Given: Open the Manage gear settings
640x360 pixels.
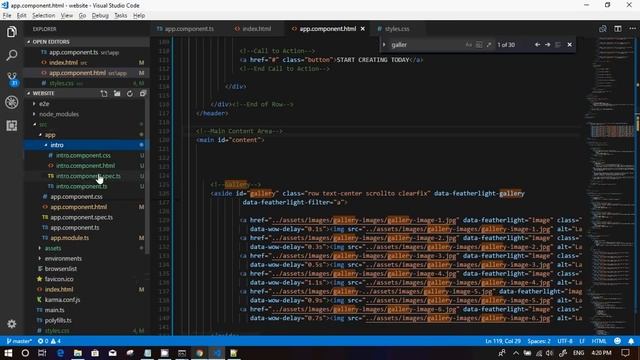Looking at the screenshot, I should [11, 324].
